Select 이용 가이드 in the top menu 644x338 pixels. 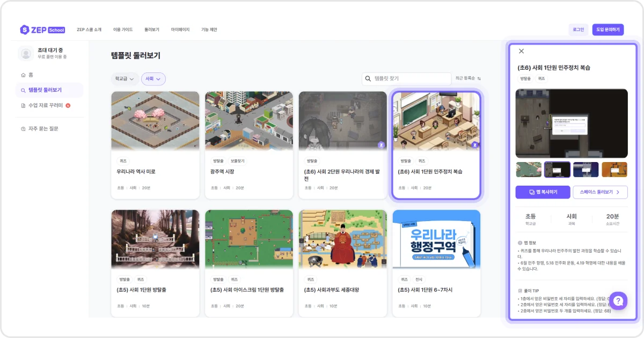coord(123,30)
